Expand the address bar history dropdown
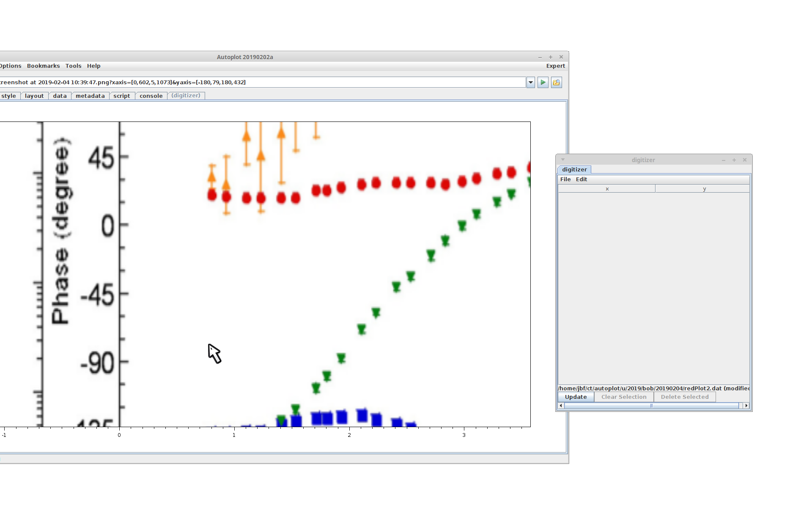This screenshot has height=508, width=812. (531, 83)
